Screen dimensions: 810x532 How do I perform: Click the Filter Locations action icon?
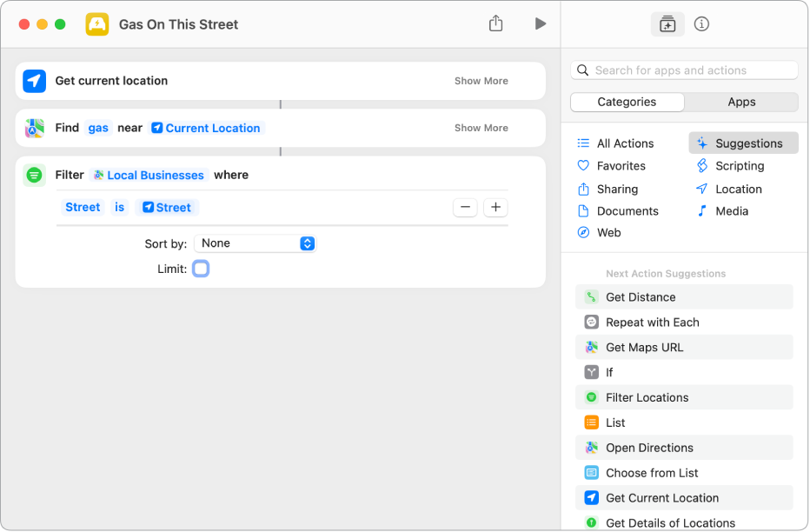(591, 397)
